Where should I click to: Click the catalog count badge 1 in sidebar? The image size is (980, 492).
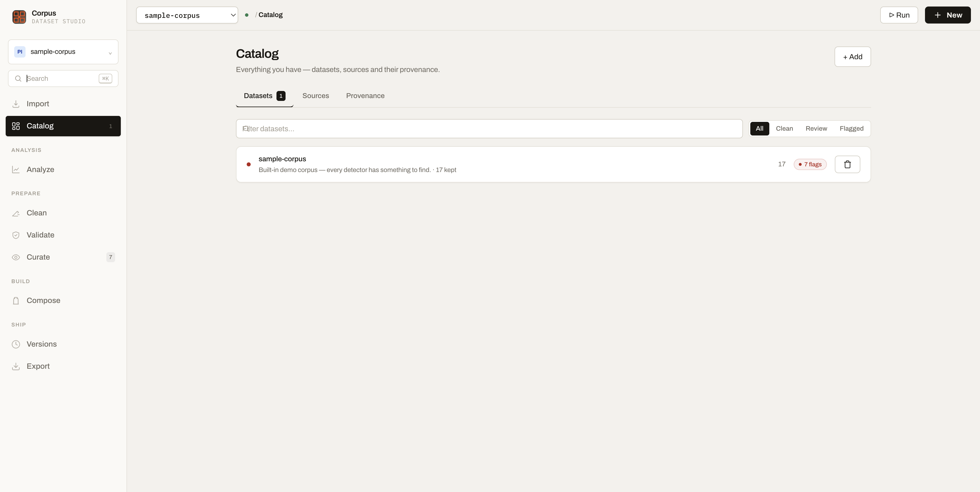coord(111,126)
